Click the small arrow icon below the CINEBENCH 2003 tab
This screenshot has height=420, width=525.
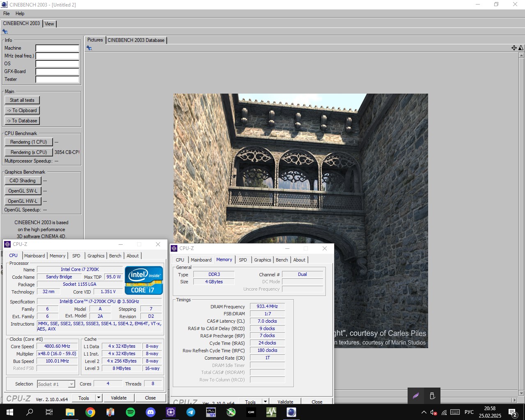5,32
